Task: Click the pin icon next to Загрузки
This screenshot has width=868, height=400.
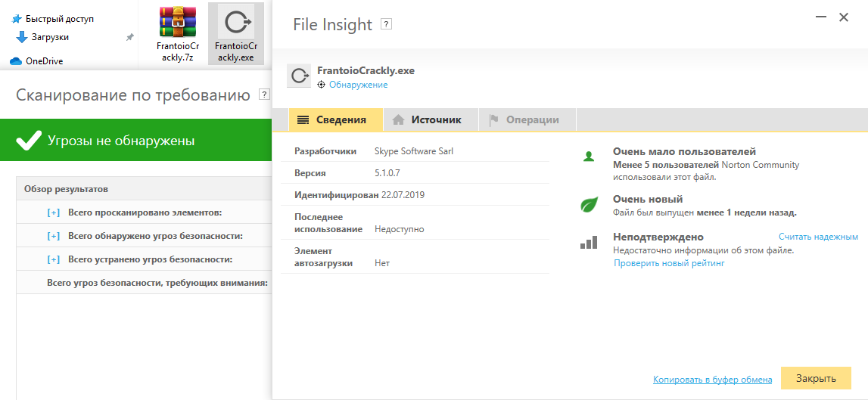Action: click(129, 37)
